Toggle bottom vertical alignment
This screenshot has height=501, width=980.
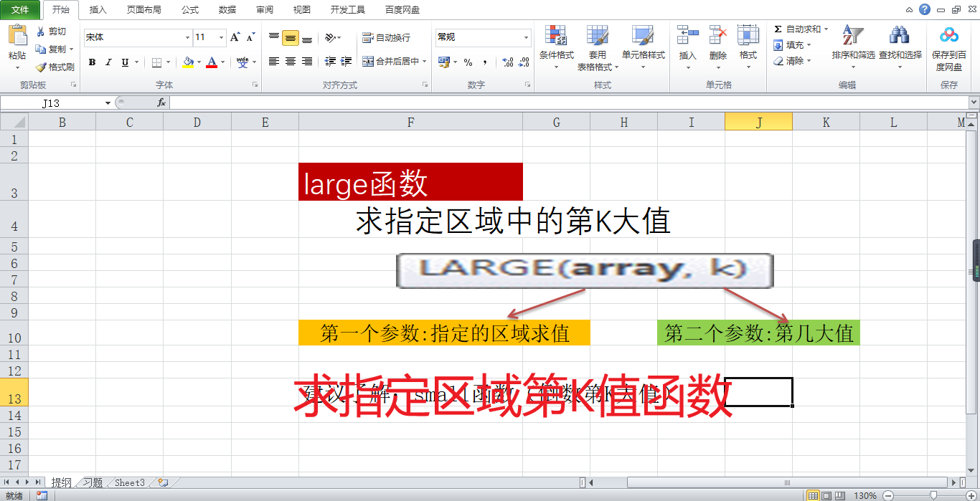point(307,38)
